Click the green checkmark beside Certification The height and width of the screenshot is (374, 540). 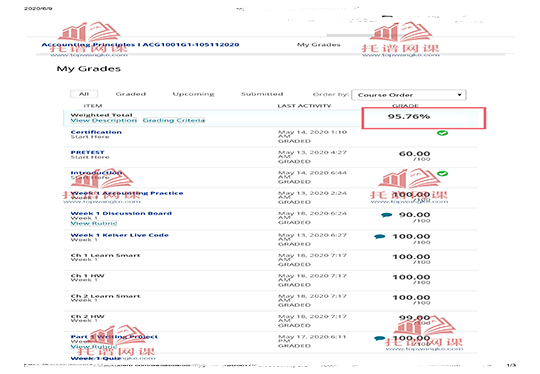[x=443, y=133]
